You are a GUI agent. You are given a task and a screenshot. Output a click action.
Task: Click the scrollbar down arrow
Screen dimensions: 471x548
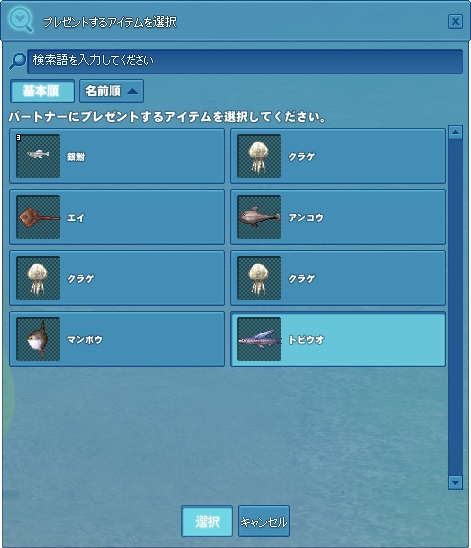pos(455,483)
